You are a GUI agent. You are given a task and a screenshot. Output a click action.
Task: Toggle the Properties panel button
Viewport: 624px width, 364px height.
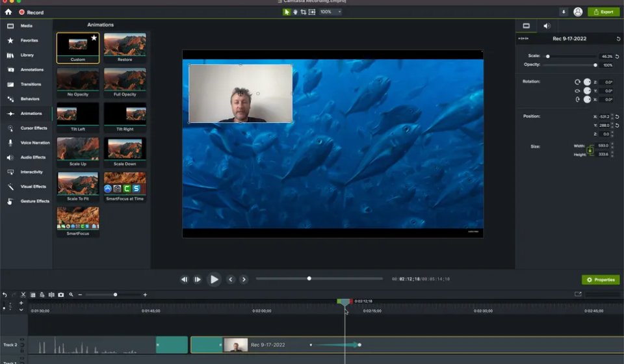coord(601,279)
